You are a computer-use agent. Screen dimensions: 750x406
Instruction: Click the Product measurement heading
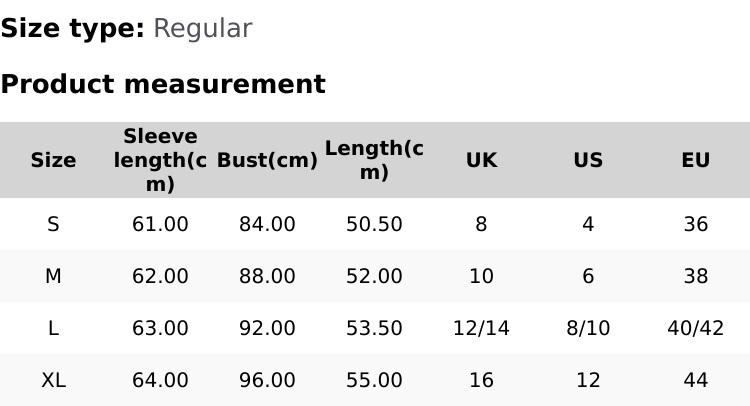[163, 84]
